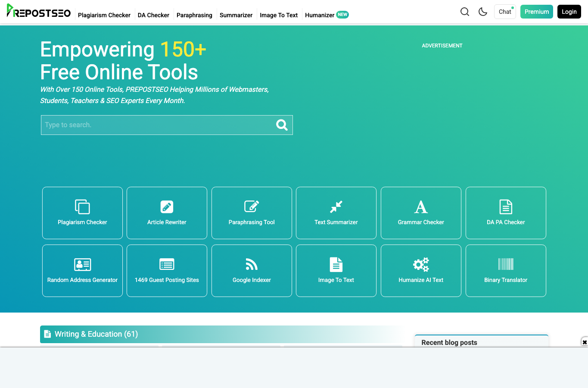Close the bottom ad banner
Screen dimensions: 588x388
tap(585, 342)
